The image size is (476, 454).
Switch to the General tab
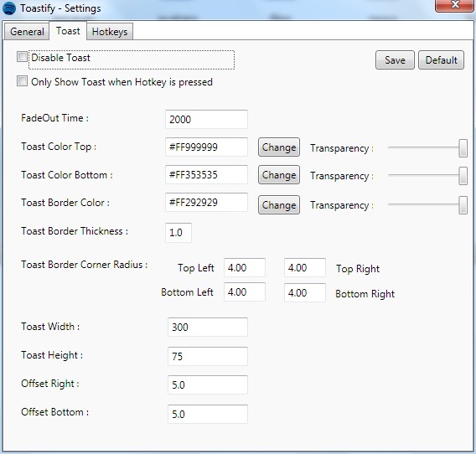(x=27, y=32)
